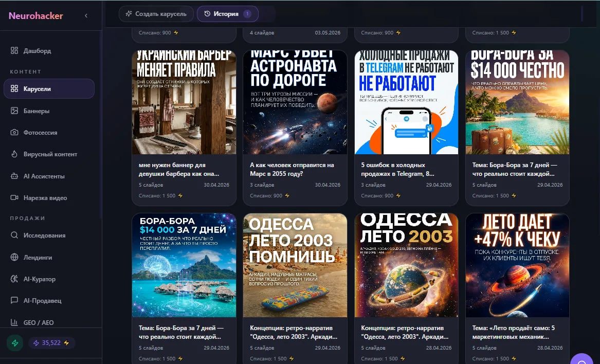The height and width of the screenshot is (364, 600).
Task: Open the Лето дает +47% к чеку thumbnail
Action: click(517, 265)
